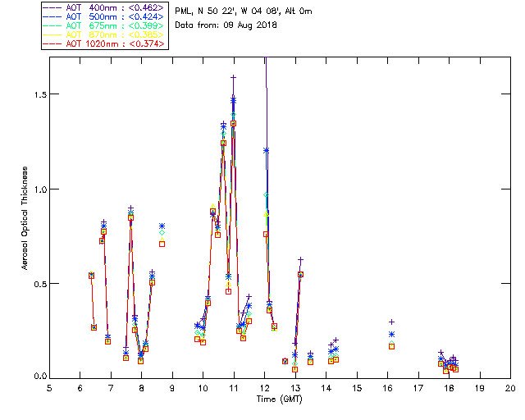
Task: Select the 'Data from: 09 Aug 2018' text
Action: (x=226, y=25)
